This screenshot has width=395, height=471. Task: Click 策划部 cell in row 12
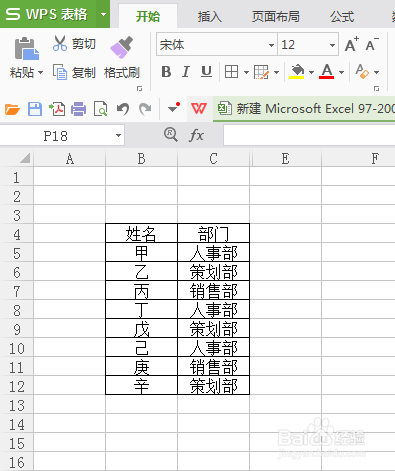click(x=213, y=385)
